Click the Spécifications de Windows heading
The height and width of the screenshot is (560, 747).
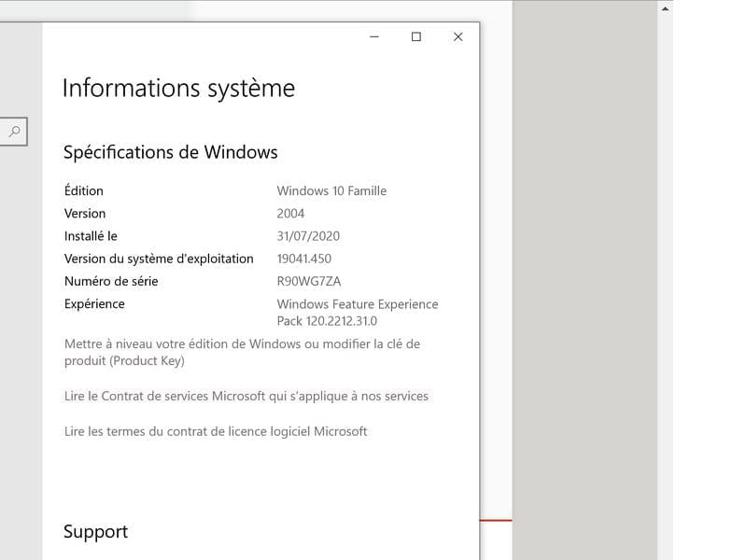point(171,152)
